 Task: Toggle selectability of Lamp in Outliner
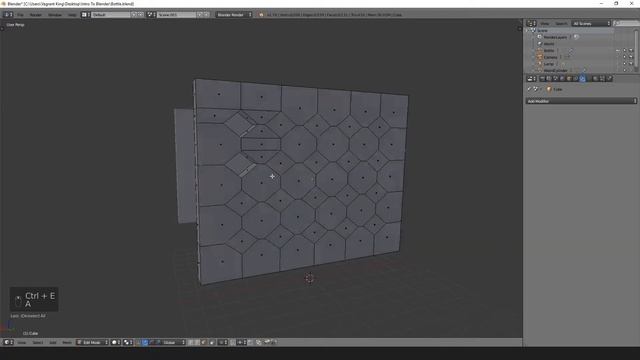[624, 64]
